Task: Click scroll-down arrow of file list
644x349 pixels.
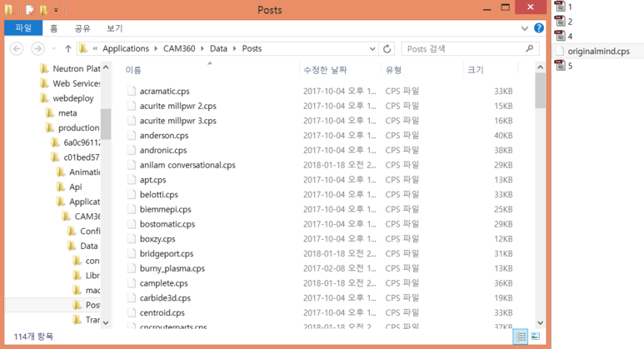Action: [x=541, y=322]
